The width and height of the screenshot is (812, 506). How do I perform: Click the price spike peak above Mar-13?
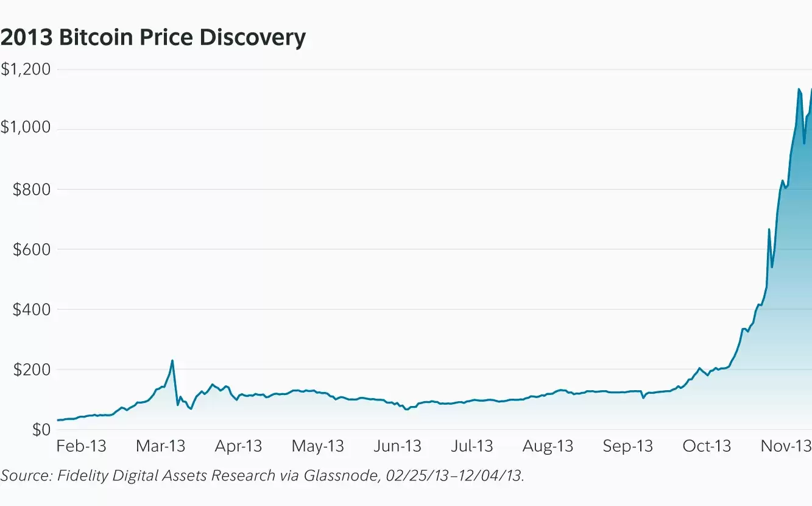pyautogui.click(x=172, y=361)
